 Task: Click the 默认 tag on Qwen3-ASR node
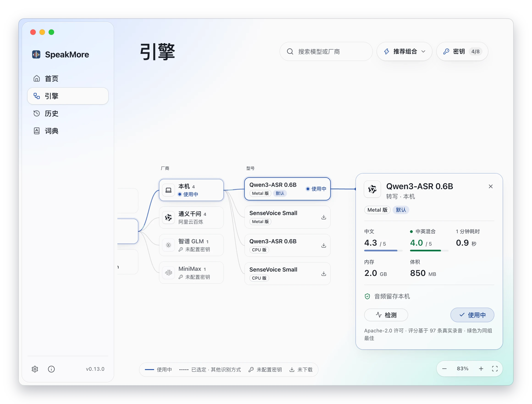pyautogui.click(x=280, y=193)
